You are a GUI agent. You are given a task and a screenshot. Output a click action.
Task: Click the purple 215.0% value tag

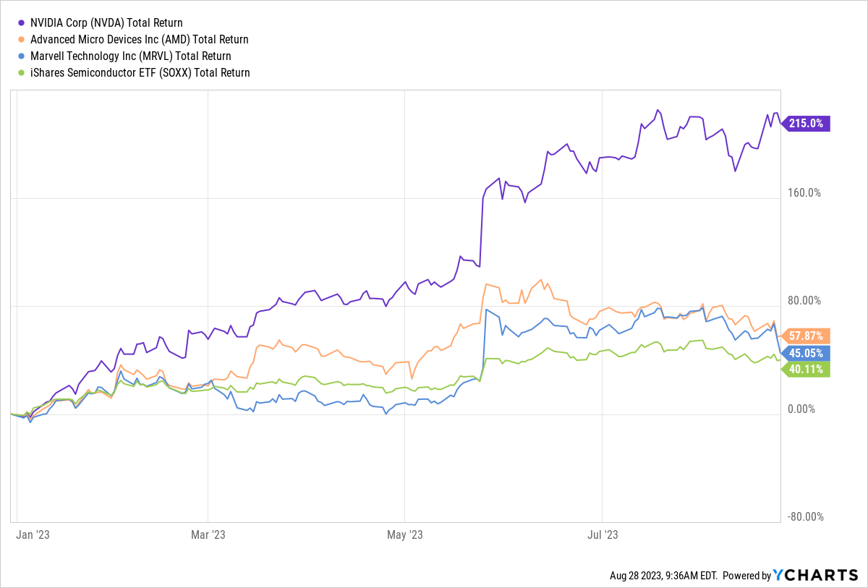pyautogui.click(x=806, y=123)
